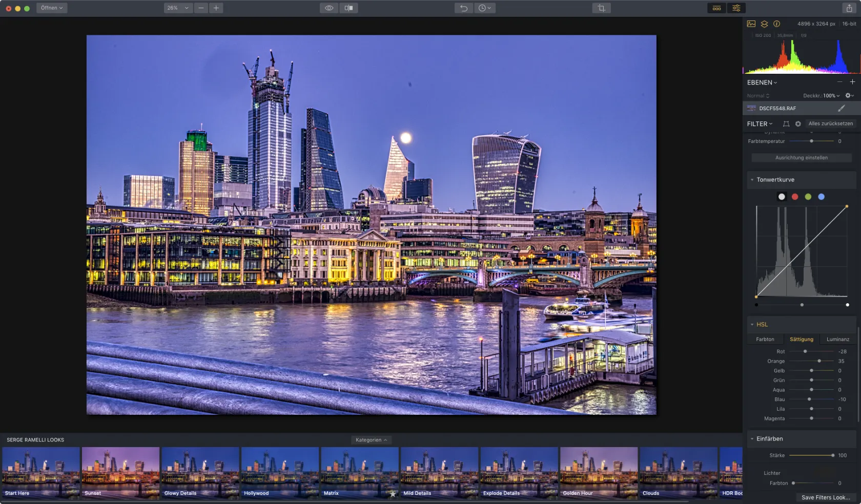
Task: Click Save Filters Look button
Action: [825, 497]
